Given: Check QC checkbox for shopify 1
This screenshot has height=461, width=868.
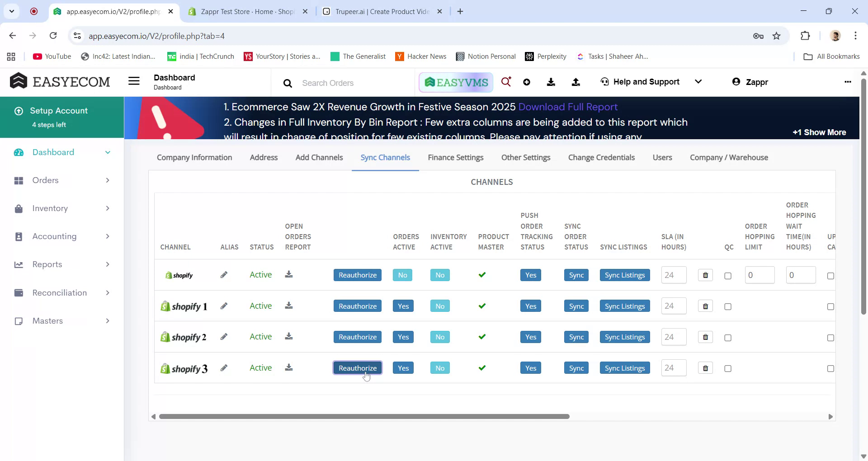Looking at the screenshot, I should tap(728, 306).
